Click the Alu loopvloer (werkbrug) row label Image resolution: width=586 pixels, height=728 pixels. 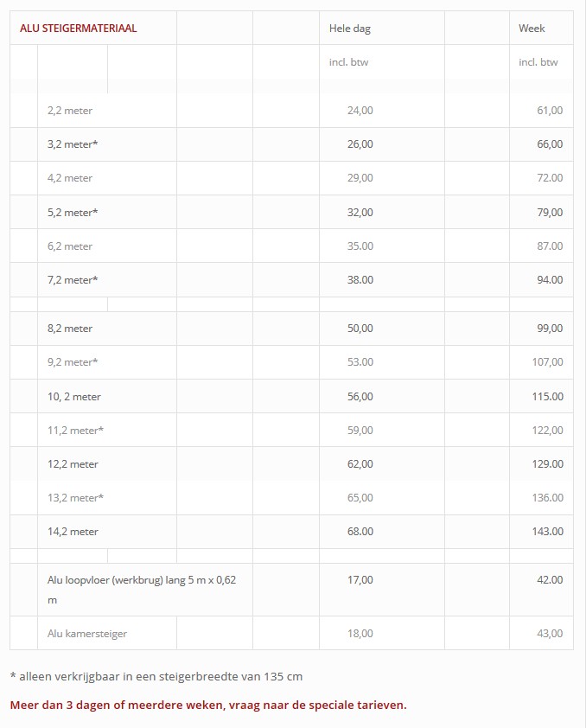pyautogui.click(x=142, y=591)
